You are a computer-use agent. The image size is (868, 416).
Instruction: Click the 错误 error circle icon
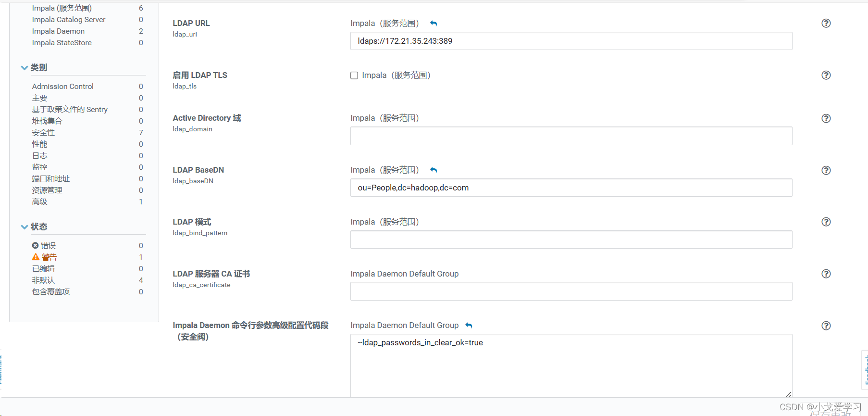click(x=35, y=245)
